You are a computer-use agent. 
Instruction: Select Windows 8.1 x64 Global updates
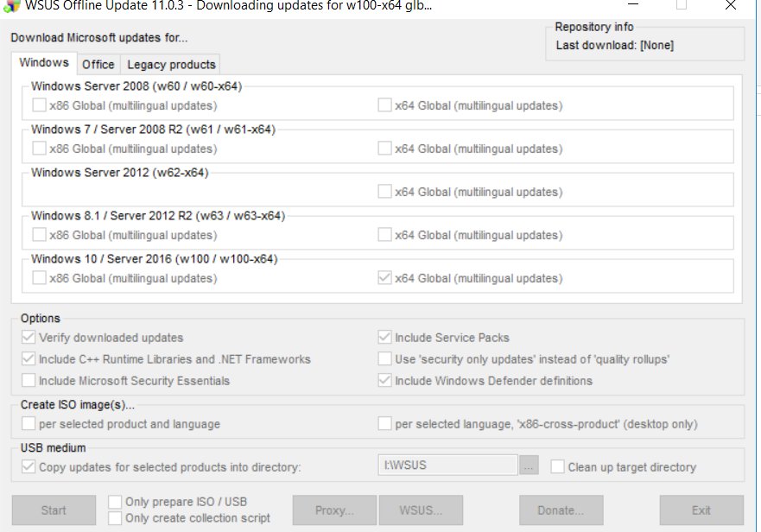(x=384, y=234)
